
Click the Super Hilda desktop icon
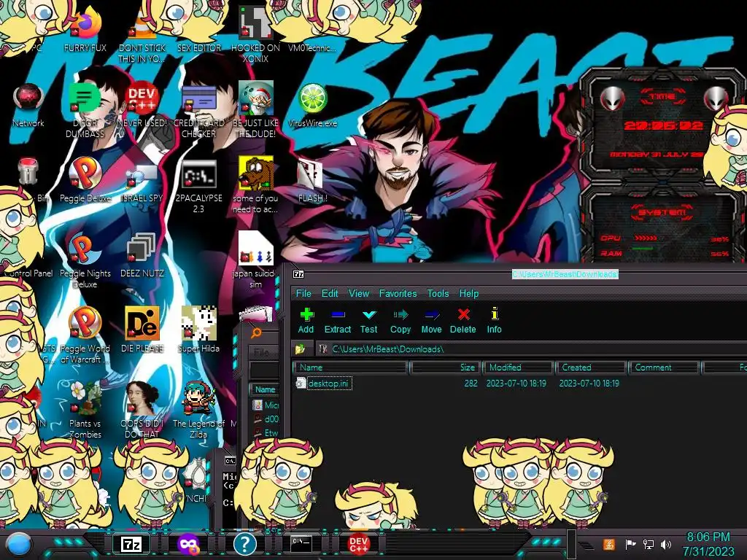tap(198, 330)
